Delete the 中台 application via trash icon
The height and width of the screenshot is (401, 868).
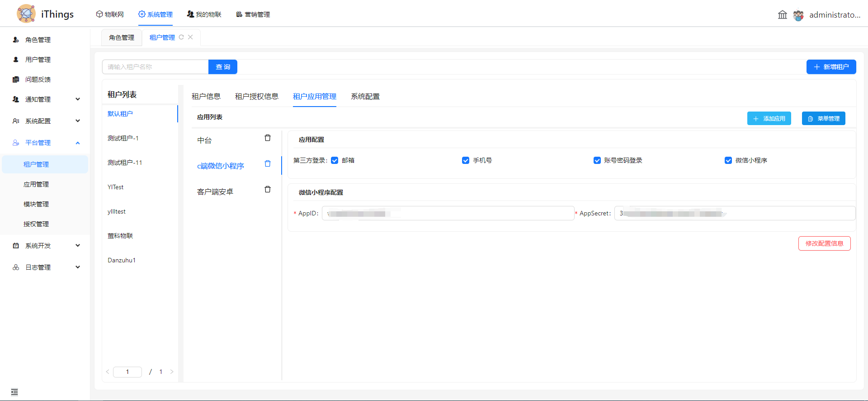point(268,138)
